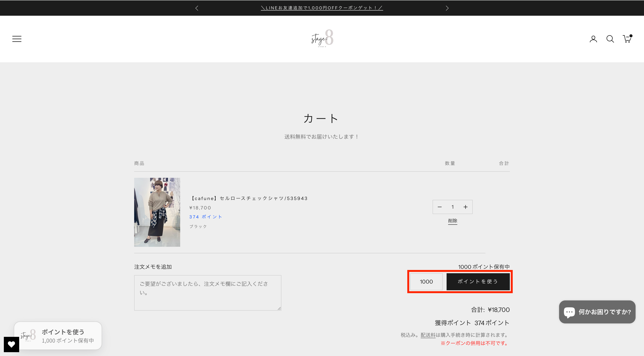
Task: Click the stage:8 logo
Action: (322, 38)
